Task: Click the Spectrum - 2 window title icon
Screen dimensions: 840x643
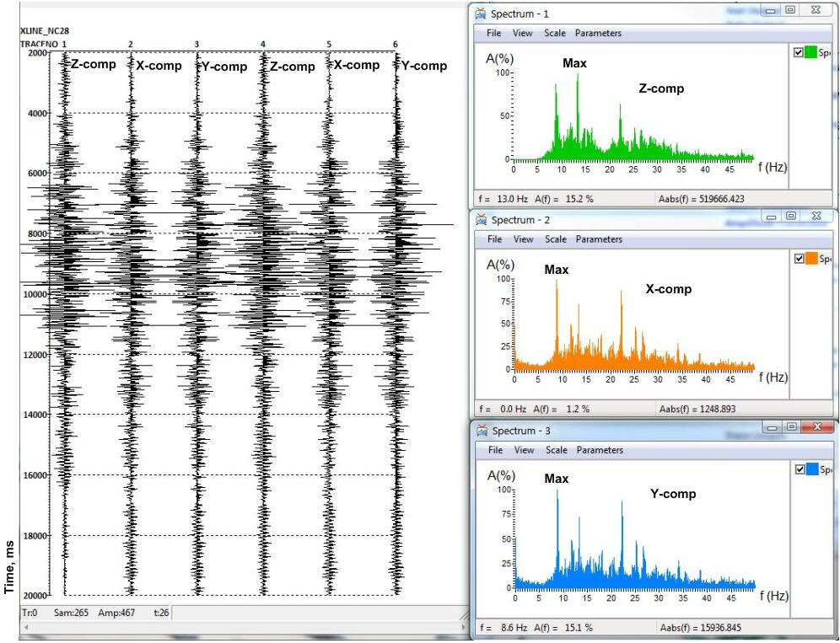Action: [481, 220]
